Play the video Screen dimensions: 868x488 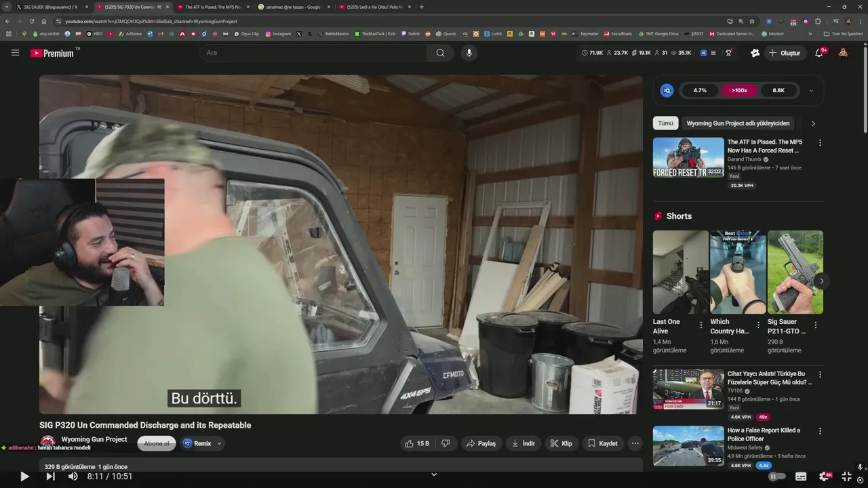click(24, 476)
